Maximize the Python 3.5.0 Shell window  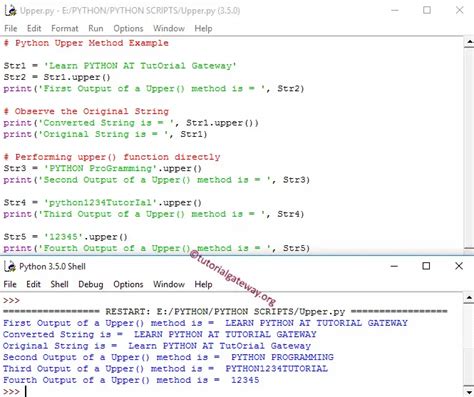pos(426,266)
